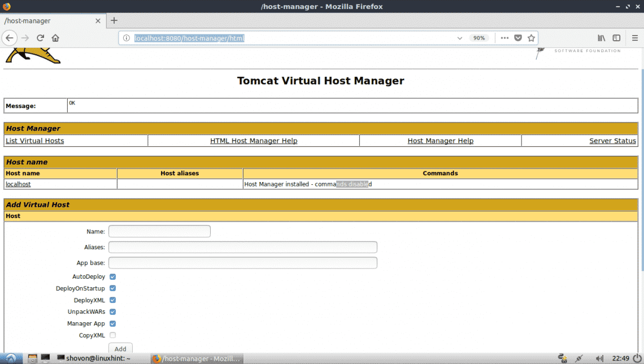Select the Firefox host-manager taskbar item

[197, 358]
